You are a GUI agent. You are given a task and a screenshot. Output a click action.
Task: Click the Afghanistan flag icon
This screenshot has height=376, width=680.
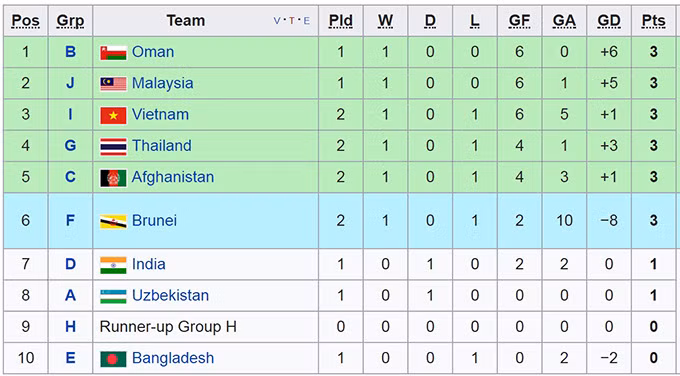(113, 178)
